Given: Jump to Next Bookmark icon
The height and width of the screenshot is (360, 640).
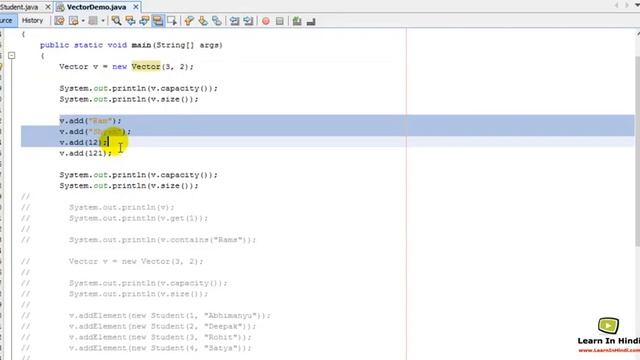Looking at the screenshot, I should click(x=203, y=21).
